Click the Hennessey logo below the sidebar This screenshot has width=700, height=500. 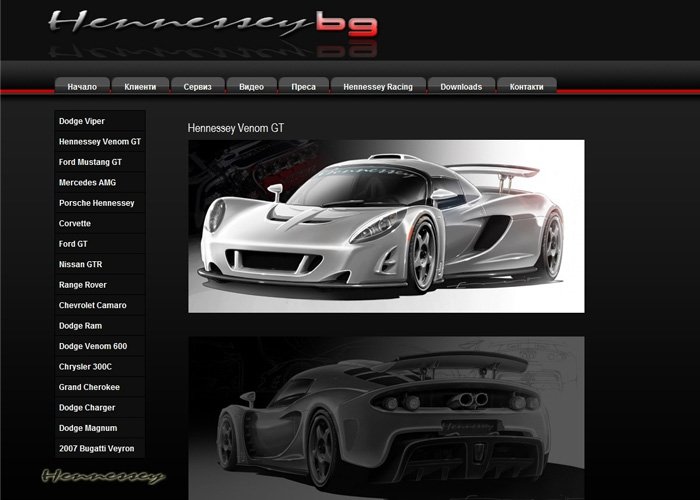click(x=103, y=476)
